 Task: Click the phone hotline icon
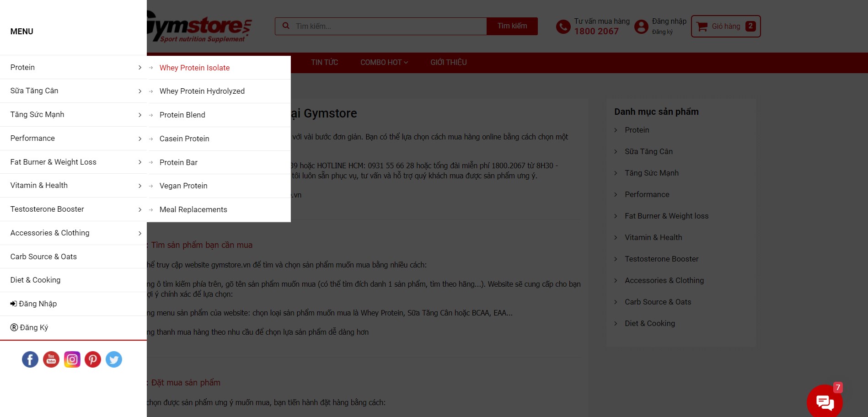[563, 27]
